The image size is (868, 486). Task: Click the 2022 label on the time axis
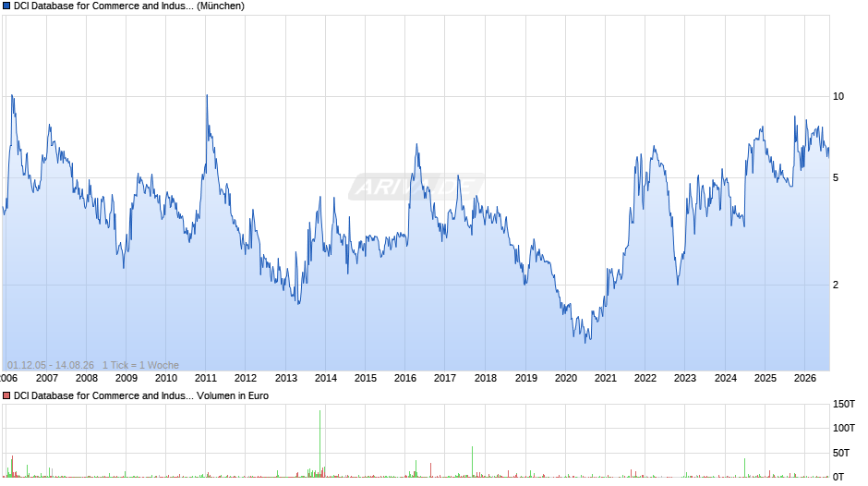(x=645, y=378)
